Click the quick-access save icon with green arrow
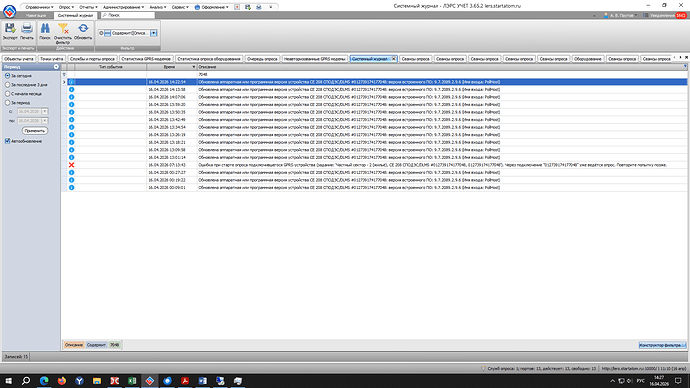The width and height of the screenshot is (690, 388). (248, 7)
